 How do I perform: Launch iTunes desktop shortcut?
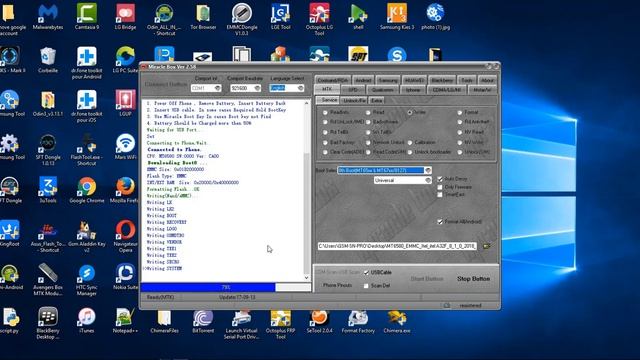point(87,321)
